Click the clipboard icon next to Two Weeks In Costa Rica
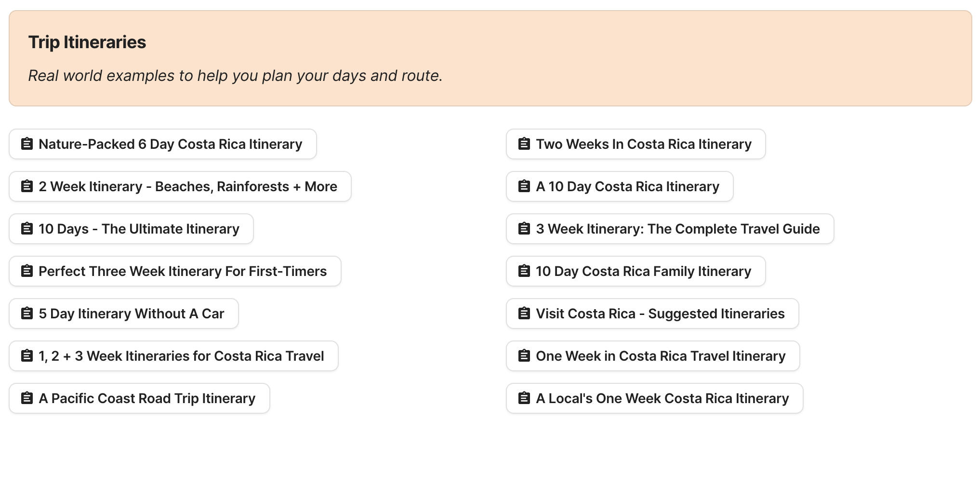The width and height of the screenshot is (980, 497). (x=523, y=144)
